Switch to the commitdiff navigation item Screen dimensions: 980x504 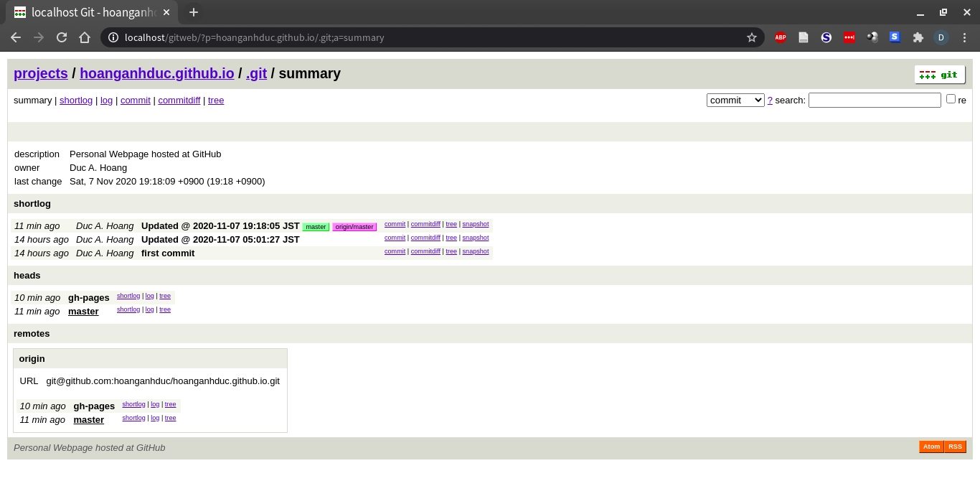[x=179, y=101]
